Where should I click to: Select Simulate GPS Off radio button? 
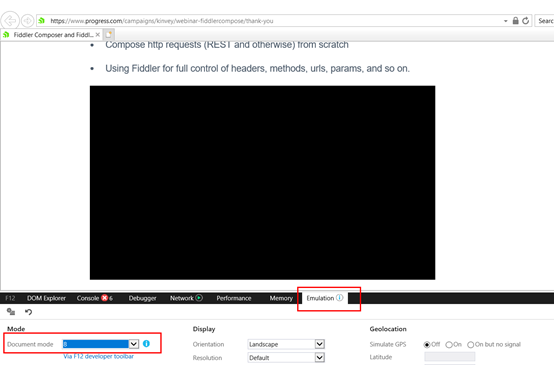(x=427, y=345)
